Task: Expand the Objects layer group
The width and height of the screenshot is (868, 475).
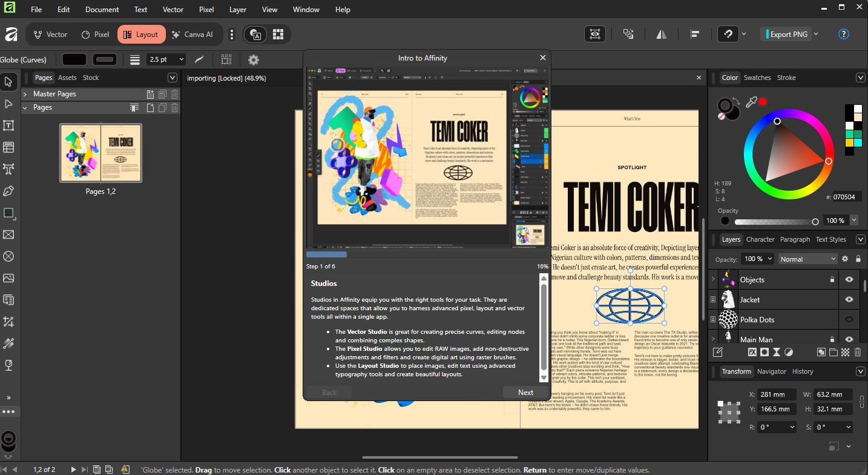Action: click(x=712, y=279)
